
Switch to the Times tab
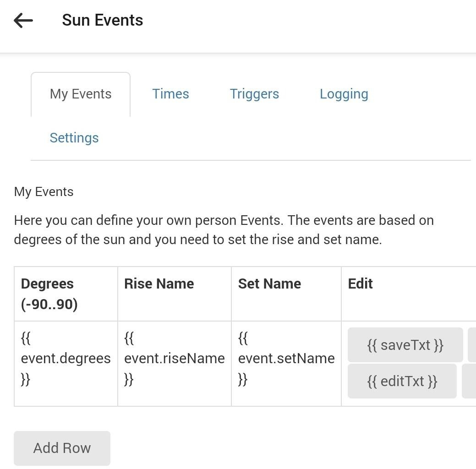170,94
